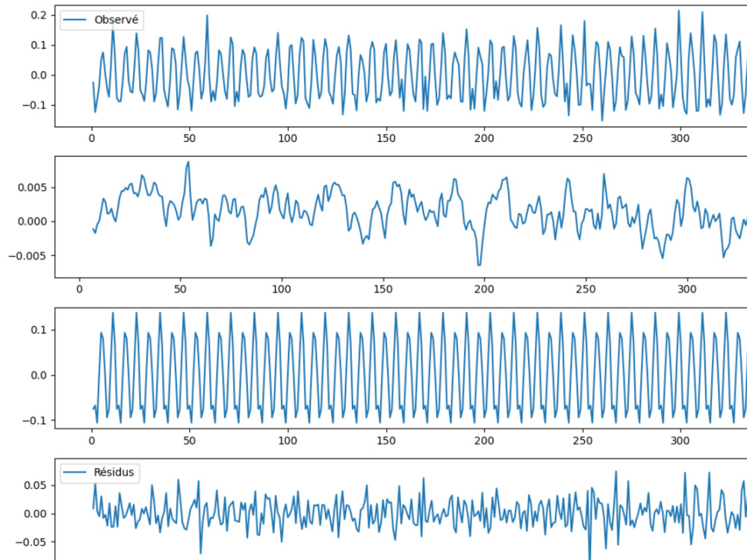Click the 'Observé' legend label
This screenshot has width=747, height=560.
(117, 19)
